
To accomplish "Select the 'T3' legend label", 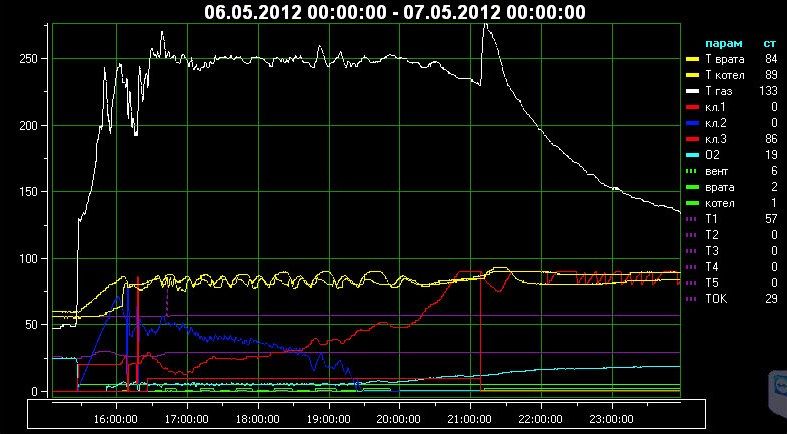I will [x=712, y=251].
